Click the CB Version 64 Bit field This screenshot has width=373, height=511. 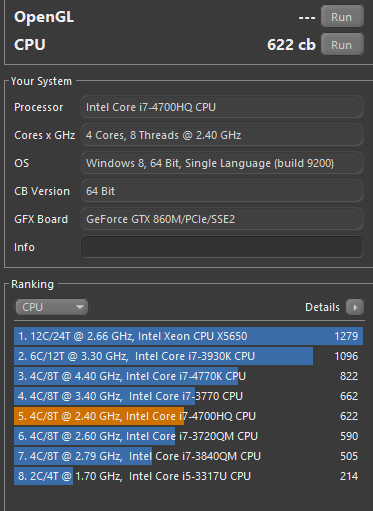click(222, 191)
